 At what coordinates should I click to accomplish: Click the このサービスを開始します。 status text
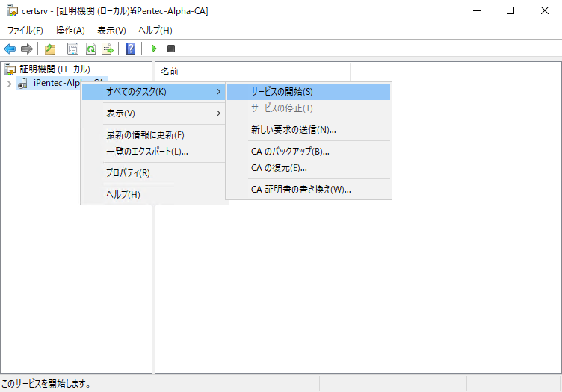(46, 384)
